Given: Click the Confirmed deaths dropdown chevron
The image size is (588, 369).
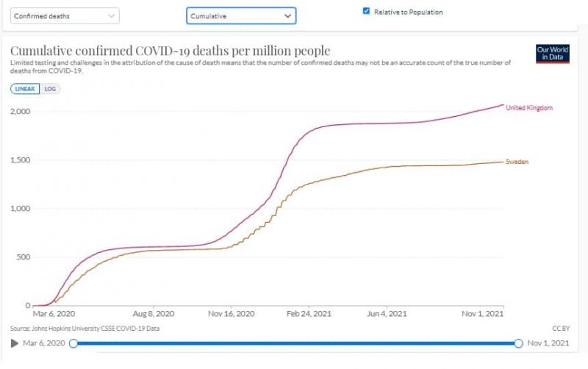Looking at the screenshot, I should point(110,15).
